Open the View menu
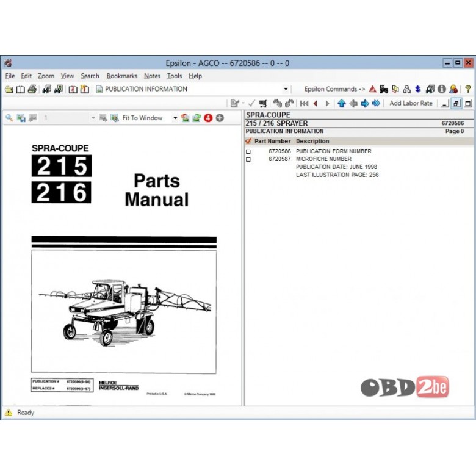The width and height of the screenshot is (476, 476). click(67, 76)
